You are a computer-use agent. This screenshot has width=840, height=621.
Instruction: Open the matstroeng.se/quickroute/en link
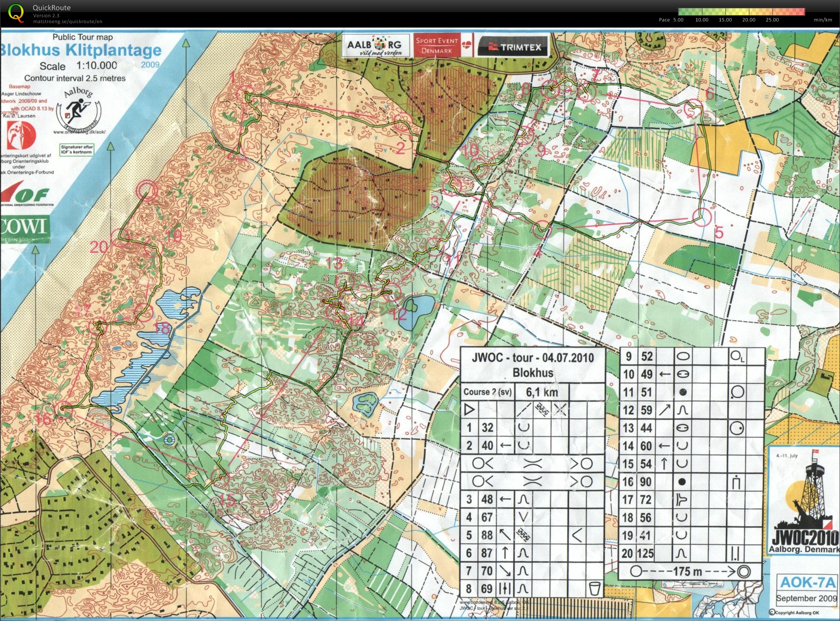(x=68, y=21)
